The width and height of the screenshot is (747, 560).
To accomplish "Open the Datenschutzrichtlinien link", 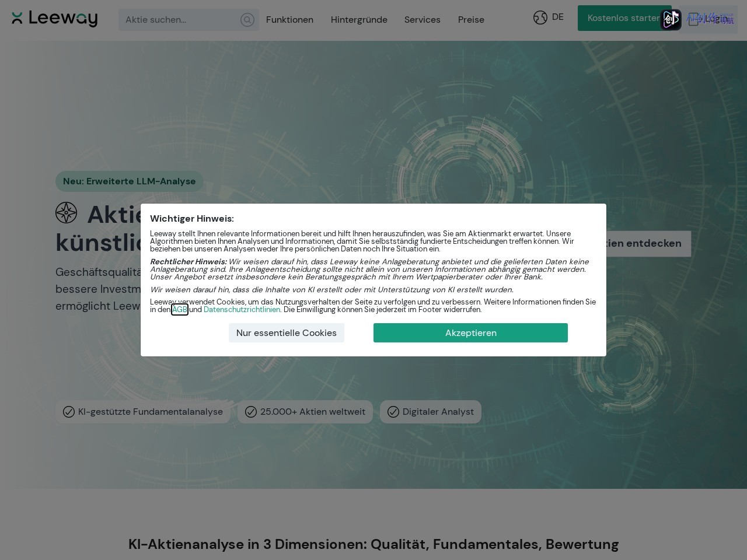I will pos(242,310).
